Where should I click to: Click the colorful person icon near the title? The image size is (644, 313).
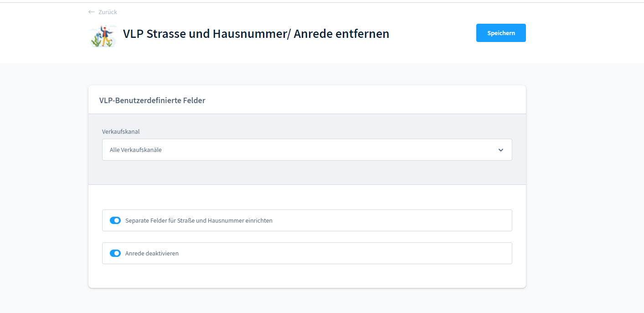(103, 36)
